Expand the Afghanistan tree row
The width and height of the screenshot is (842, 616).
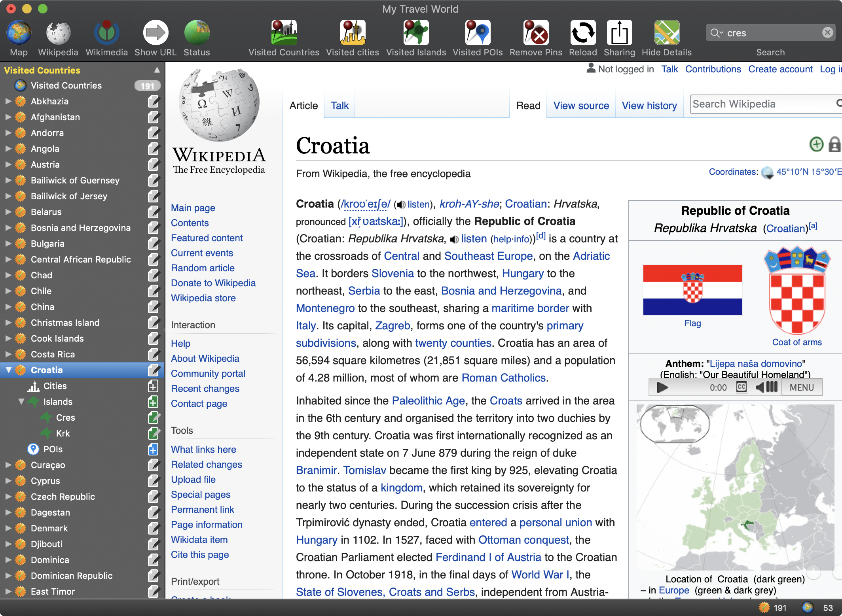[8, 117]
